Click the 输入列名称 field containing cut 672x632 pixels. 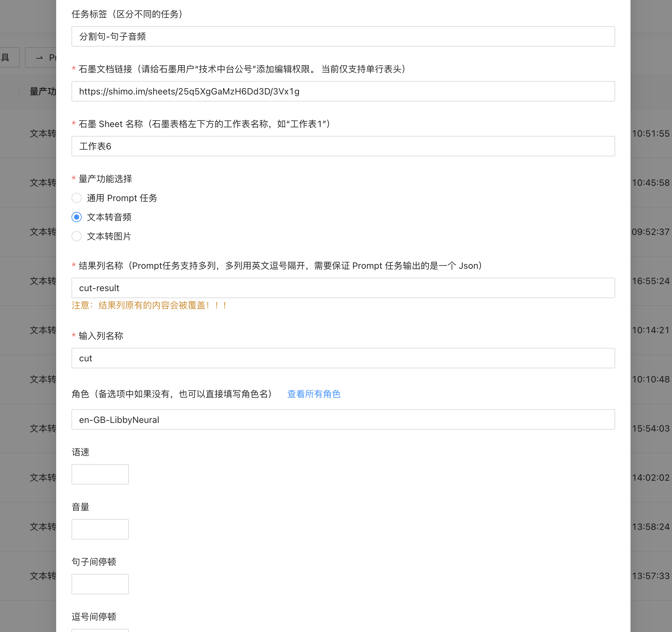tap(343, 358)
